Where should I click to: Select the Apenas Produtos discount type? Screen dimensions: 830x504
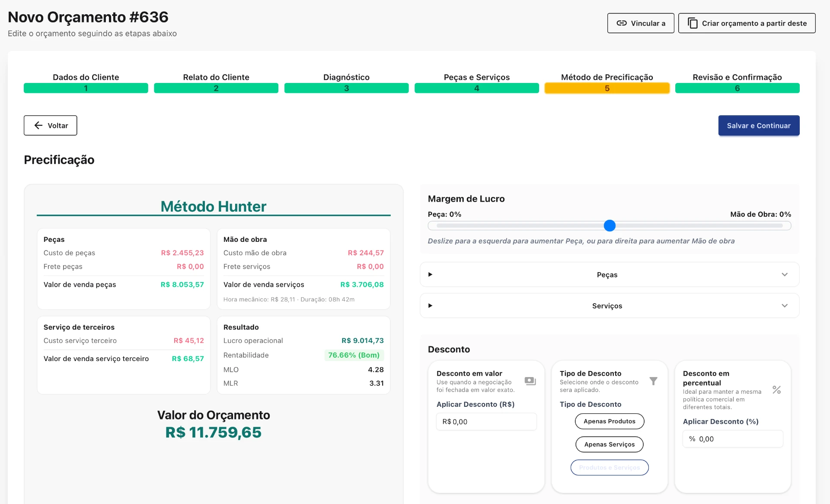point(610,421)
